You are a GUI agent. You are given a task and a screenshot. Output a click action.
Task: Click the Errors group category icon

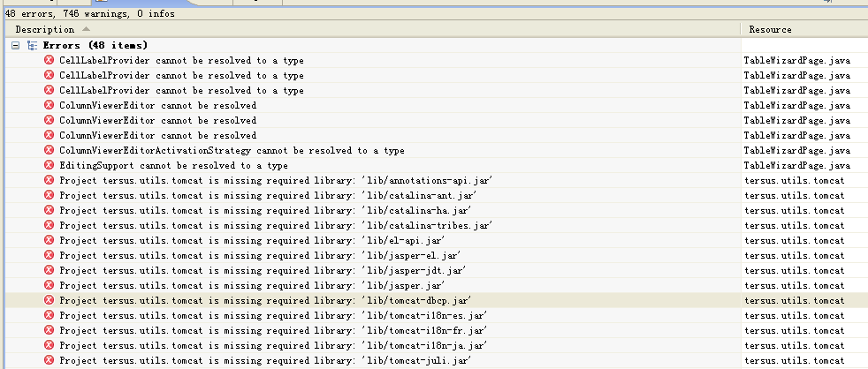[32, 45]
